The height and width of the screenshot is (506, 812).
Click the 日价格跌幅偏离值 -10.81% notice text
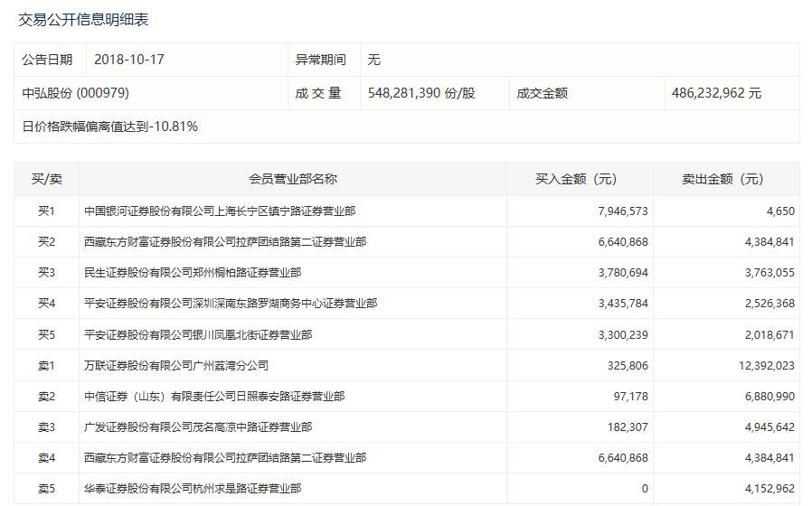[109, 126]
